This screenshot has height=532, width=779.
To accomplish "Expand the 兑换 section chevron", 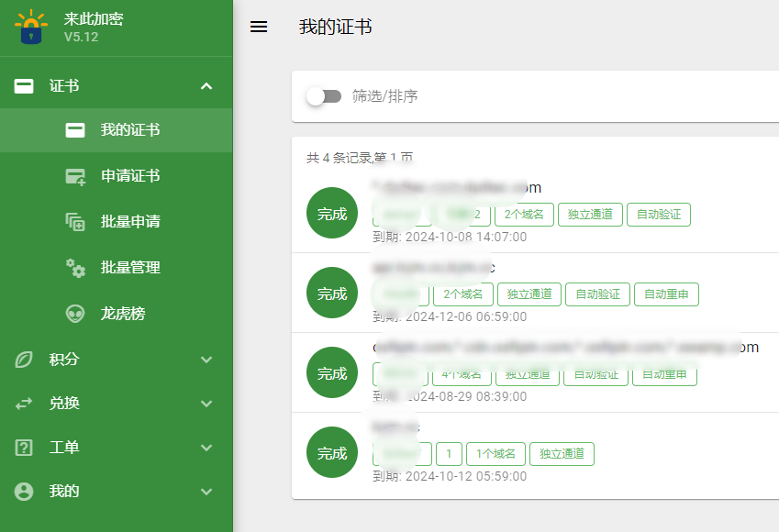I will [x=206, y=404].
